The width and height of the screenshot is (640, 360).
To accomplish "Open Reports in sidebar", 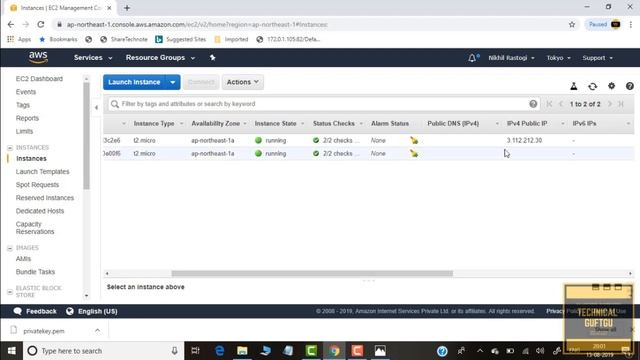I will click(27, 118).
